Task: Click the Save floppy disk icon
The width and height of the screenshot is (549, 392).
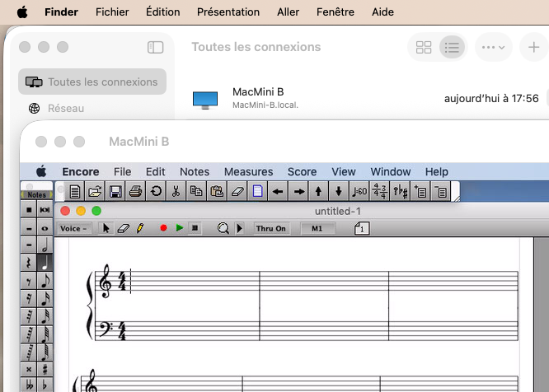Action: point(115,192)
